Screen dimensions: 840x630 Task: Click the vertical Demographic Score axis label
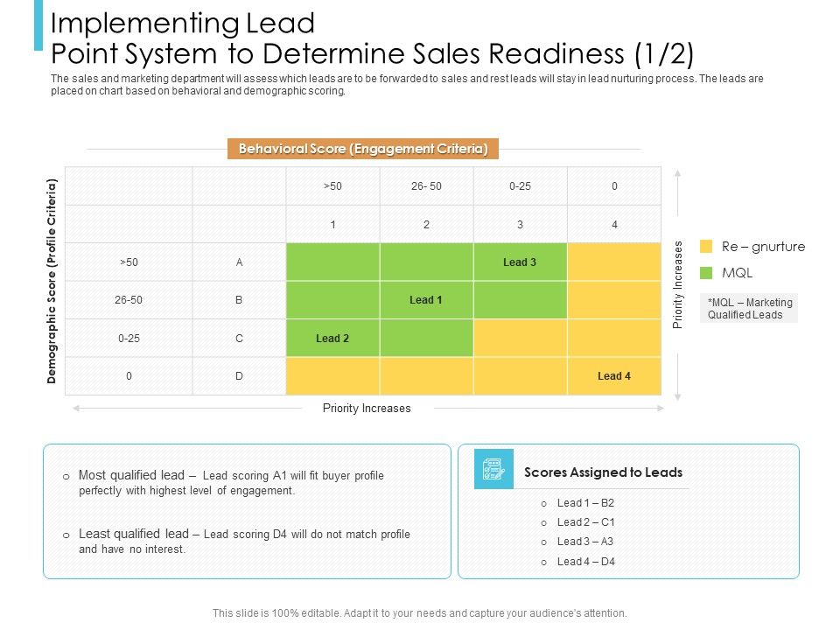click(52, 281)
